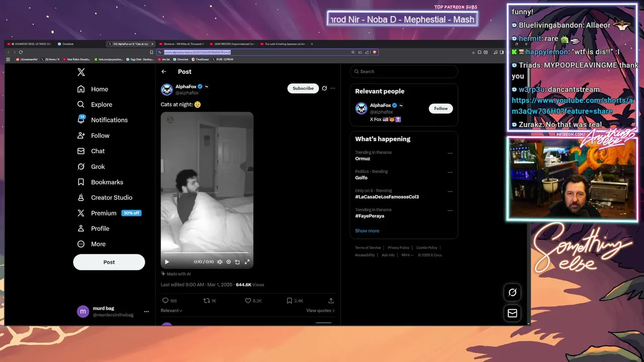Repost the post with 1K reposts
The image size is (644, 362).
(206, 301)
